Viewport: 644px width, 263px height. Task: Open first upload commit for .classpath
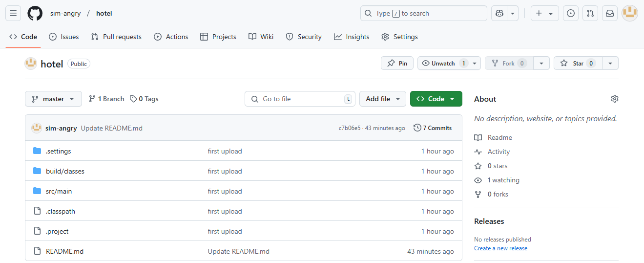[225, 211]
